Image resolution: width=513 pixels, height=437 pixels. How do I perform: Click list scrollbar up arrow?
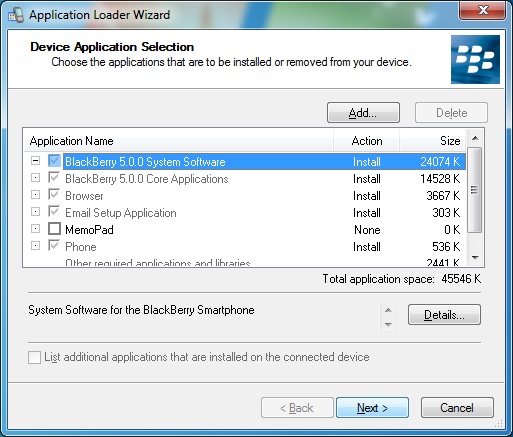tap(475, 138)
